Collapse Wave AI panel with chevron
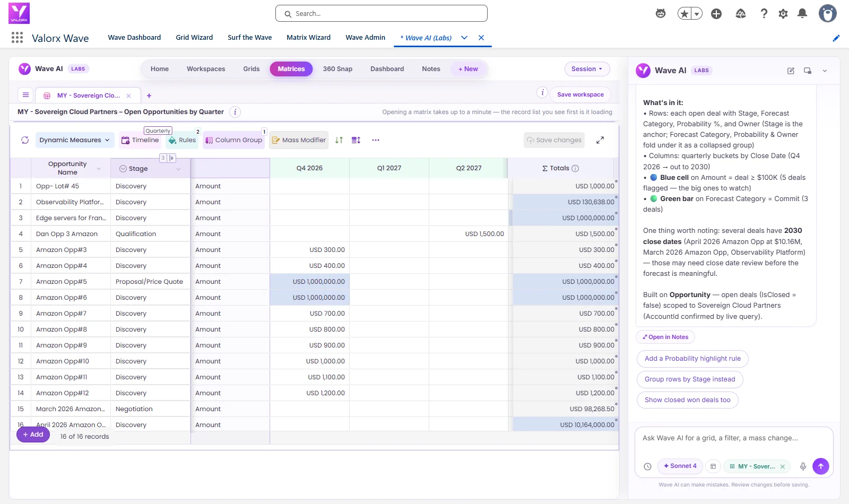The image size is (849, 504). coord(825,71)
